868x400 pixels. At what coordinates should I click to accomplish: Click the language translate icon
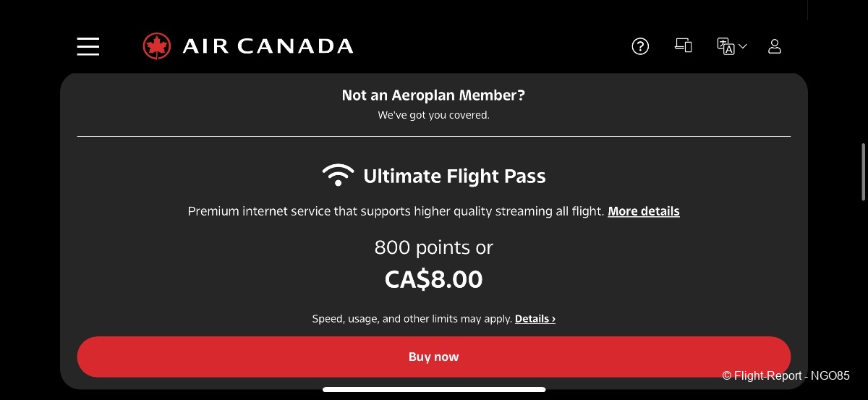(725, 46)
